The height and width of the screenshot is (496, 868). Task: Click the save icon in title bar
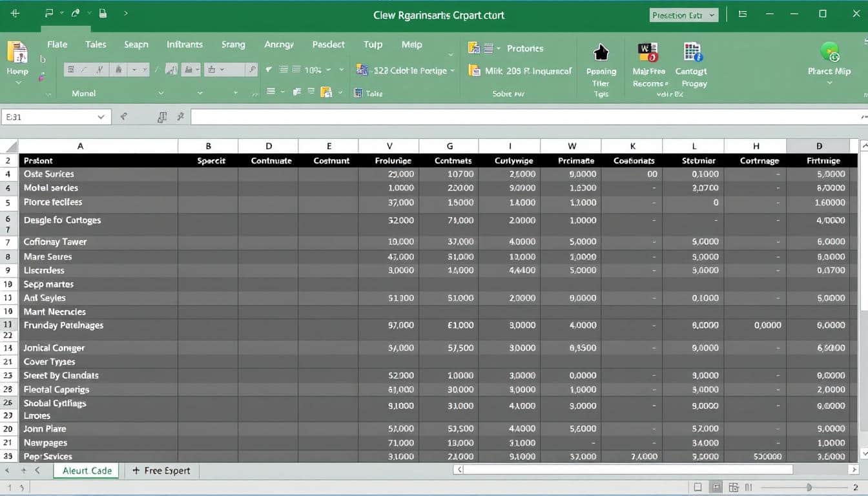pyautogui.click(x=103, y=13)
